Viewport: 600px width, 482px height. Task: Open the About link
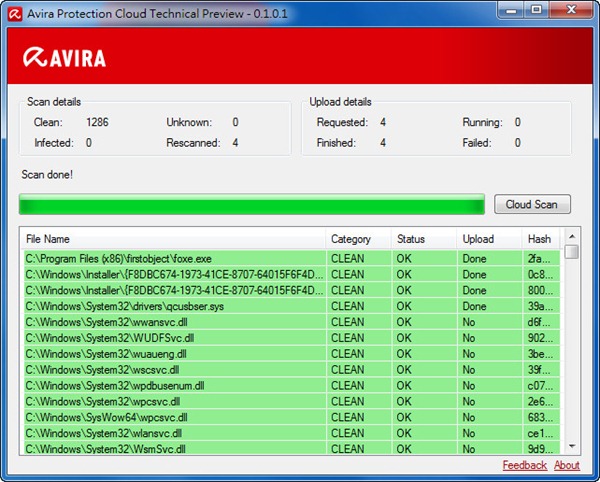567,465
